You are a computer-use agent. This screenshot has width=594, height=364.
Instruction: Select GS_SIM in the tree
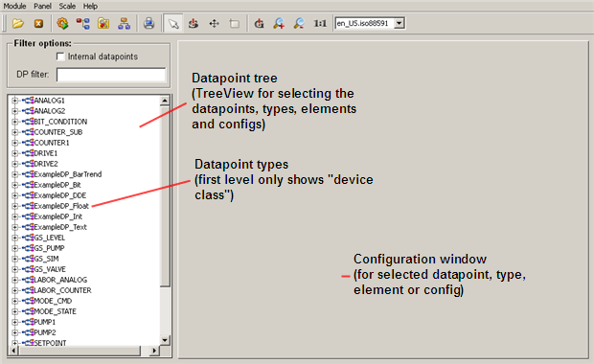pyautogui.click(x=46, y=259)
